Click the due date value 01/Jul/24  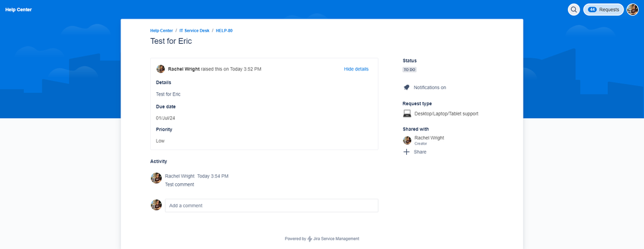pyautogui.click(x=166, y=118)
